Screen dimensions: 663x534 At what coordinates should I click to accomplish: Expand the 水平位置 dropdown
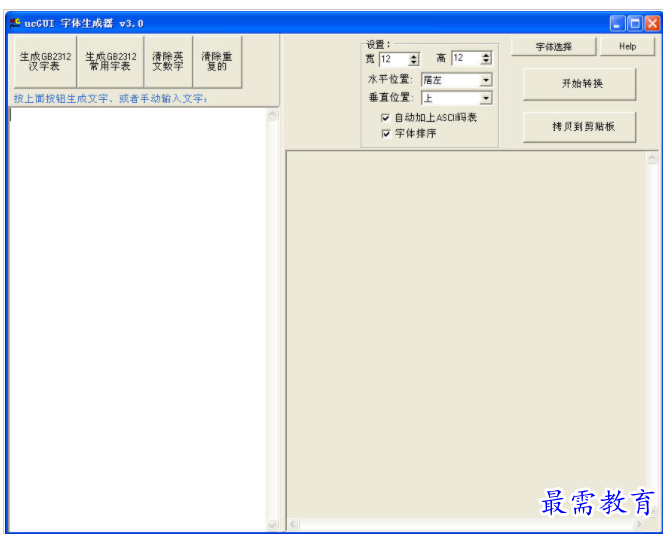click(486, 80)
